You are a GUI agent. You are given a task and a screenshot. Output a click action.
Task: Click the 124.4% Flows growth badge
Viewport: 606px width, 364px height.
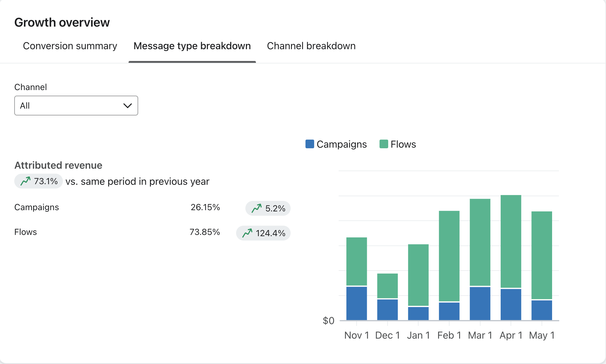pos(263,233)
